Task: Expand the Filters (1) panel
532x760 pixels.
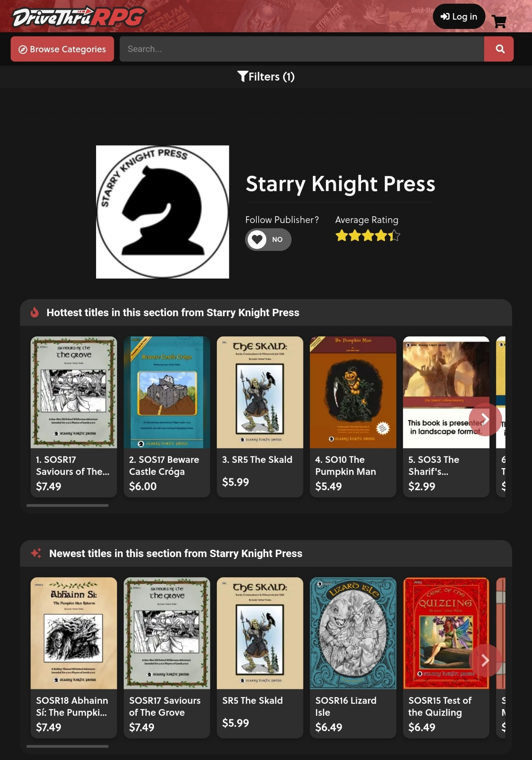Action: [266, 77]
